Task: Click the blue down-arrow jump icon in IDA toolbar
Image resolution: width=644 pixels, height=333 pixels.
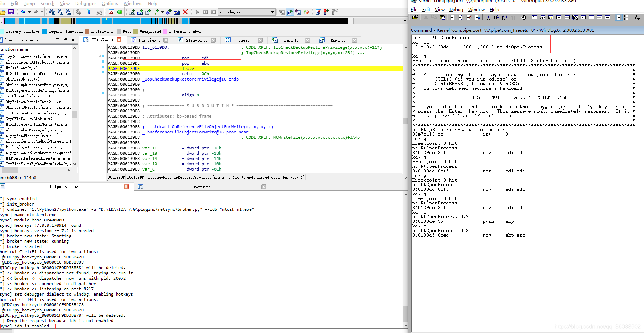Action: (x=89, y=12)
